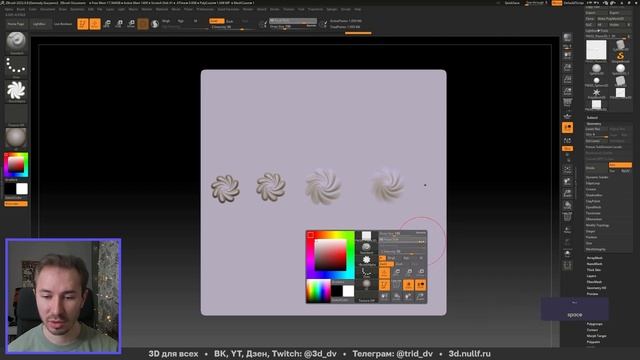640x360 pixels.
Task: Toggle the Zadd button on top shelf
Action: pyautogui.click(x=216, y=21)
